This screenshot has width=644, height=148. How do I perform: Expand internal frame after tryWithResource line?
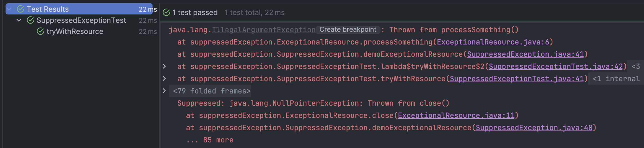pyautogui.click(x=164, y=79)
